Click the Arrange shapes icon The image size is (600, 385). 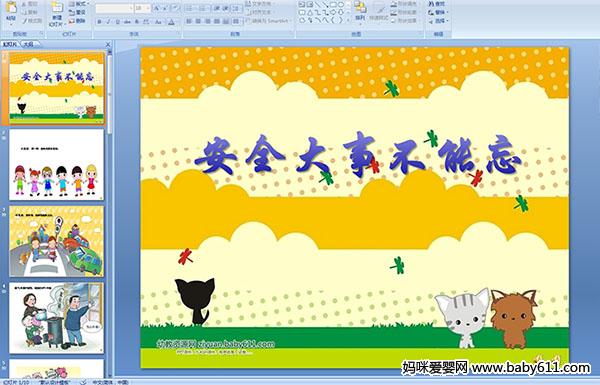coord(360,7)
